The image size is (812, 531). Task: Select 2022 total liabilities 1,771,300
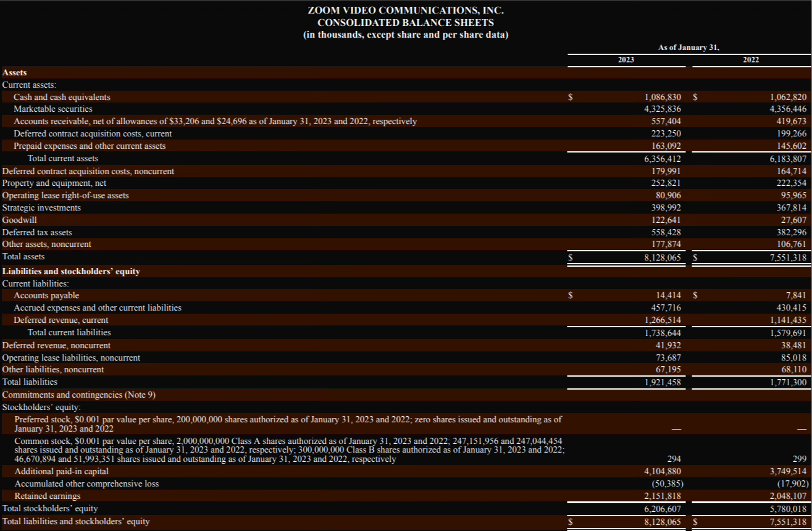[788, 382]
